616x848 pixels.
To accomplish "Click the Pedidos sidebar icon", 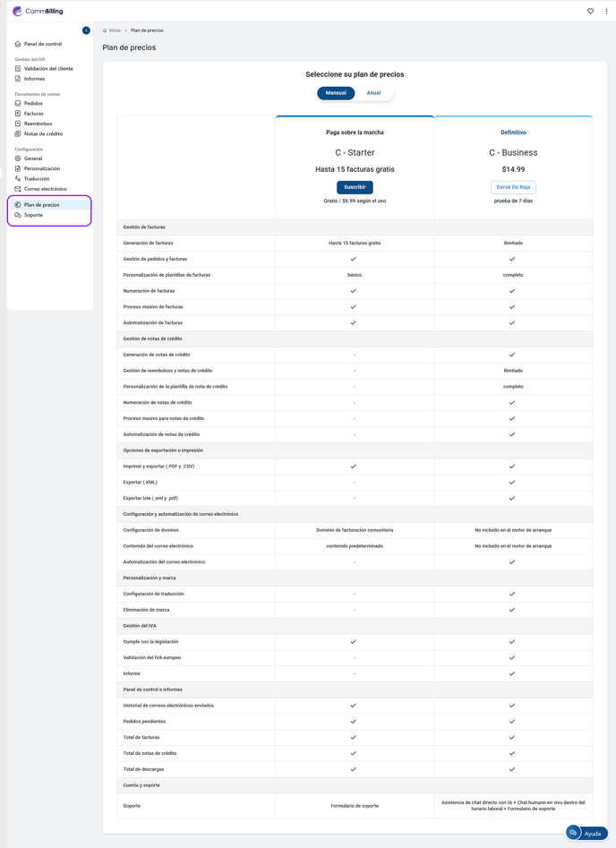I will tap(18, 104).
